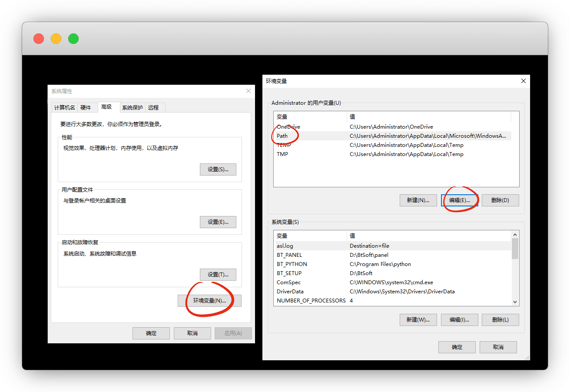Click the C:\Users\Administrator\OneDrive value
Image resolution: width=570 pixels, height=392 pixels.
point(391,127)
